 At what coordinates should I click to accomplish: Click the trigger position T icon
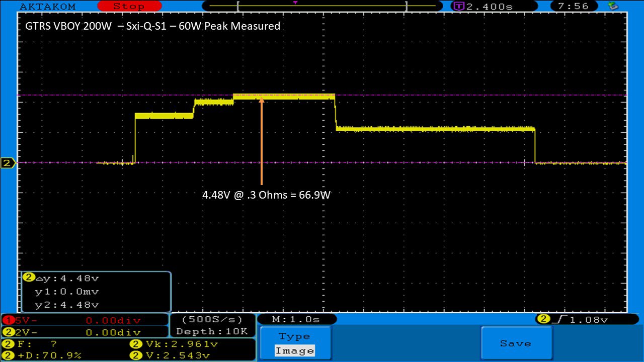point(458,7)
